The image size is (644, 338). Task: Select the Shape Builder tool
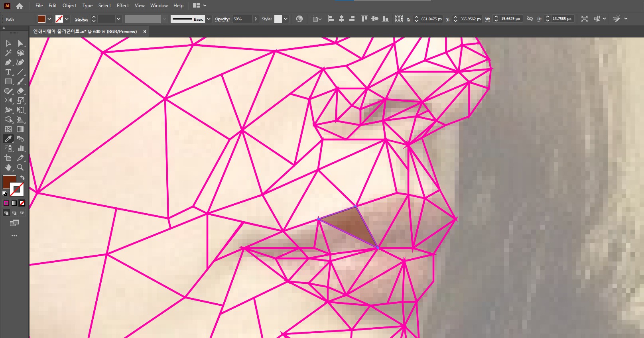coord(8,120)
